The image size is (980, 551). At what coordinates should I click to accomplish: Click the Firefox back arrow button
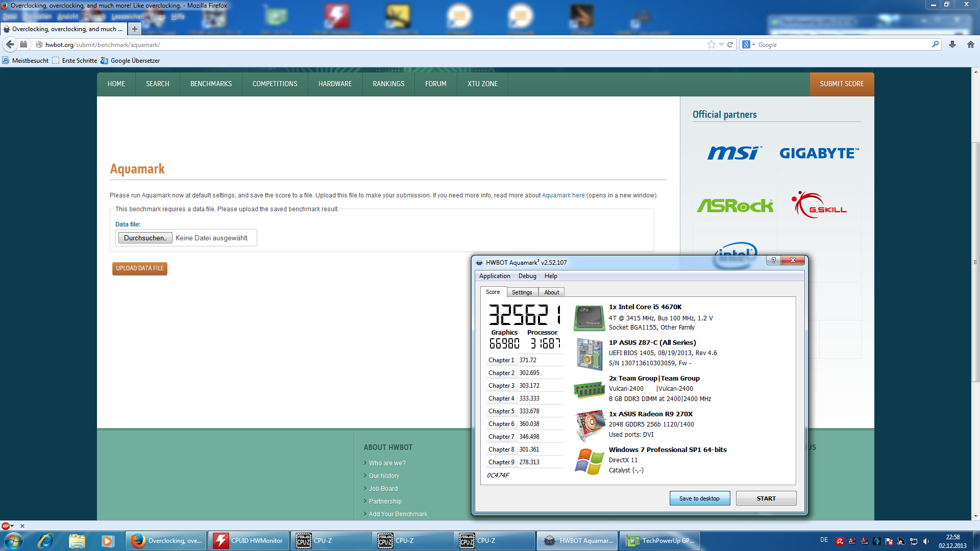click(x=10, y=44)
